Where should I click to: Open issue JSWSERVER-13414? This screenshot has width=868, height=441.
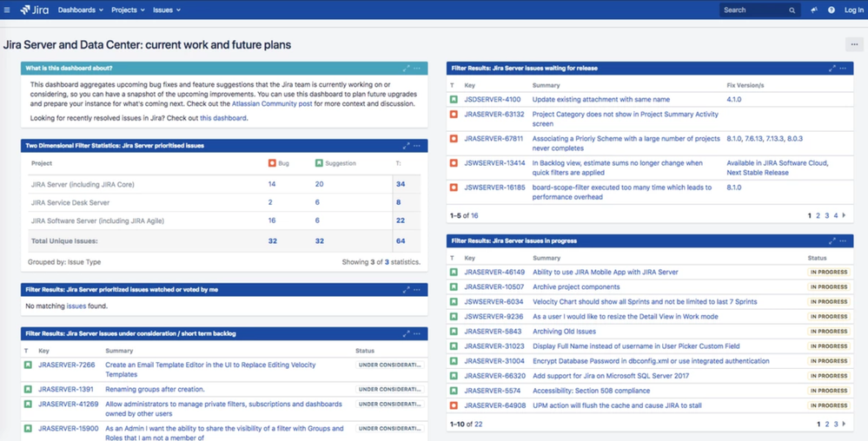pyautogui.click(x=494, y=163)
